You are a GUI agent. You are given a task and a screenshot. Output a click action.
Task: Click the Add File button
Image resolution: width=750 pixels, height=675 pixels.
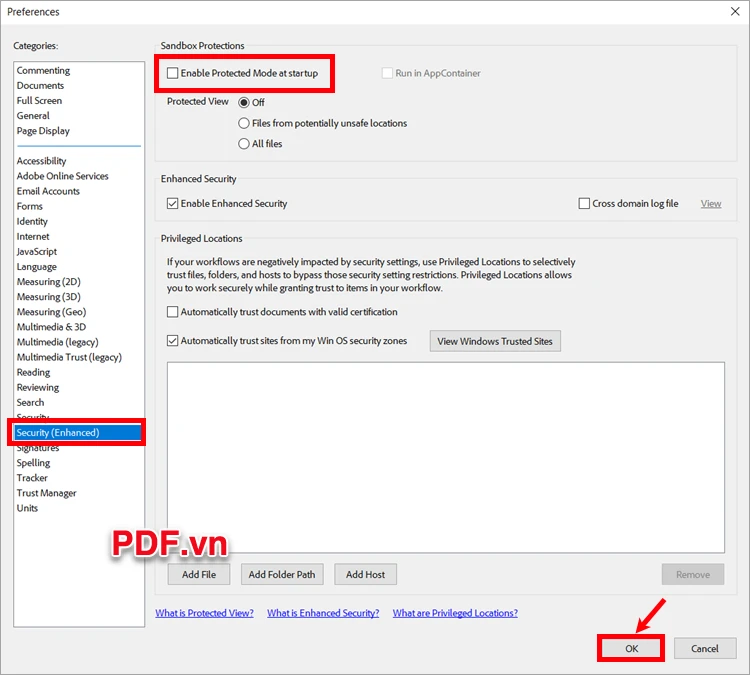pyautogui.click(x=199, y=575)
